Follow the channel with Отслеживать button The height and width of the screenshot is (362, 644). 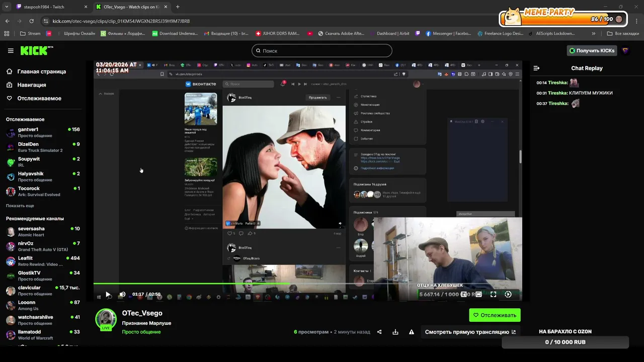pyautogui.click(x=495, y=315)
